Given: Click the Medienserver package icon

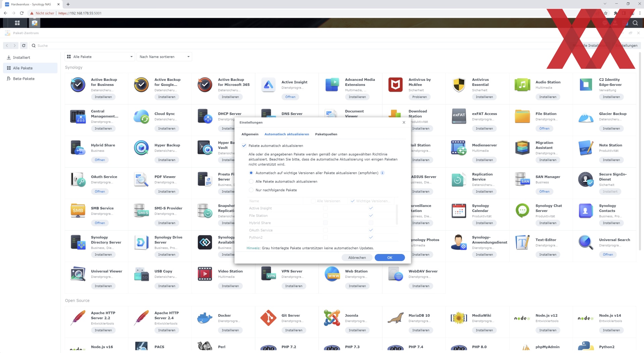Looking at the screenshot, I should coord(459,148).
